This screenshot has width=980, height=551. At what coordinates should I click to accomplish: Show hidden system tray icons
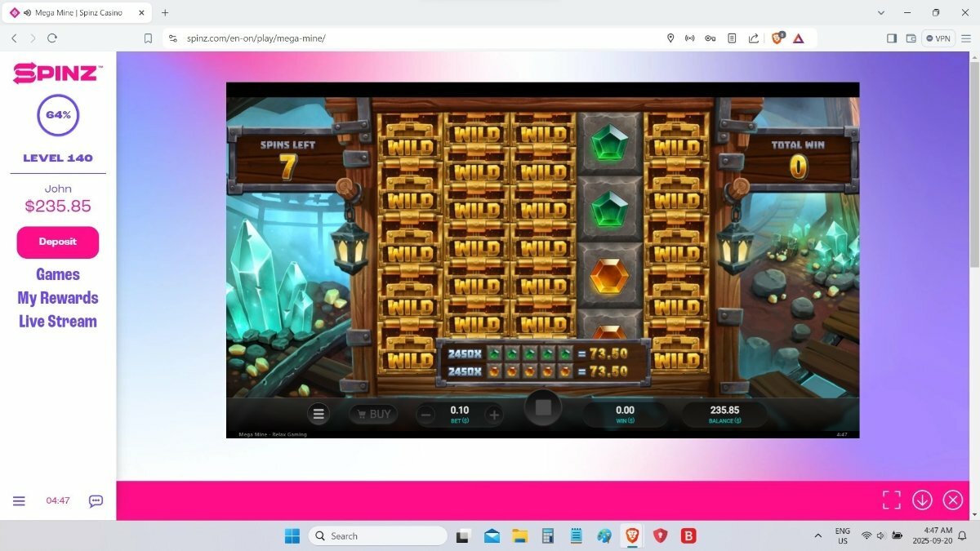click(x=818, y=535)
